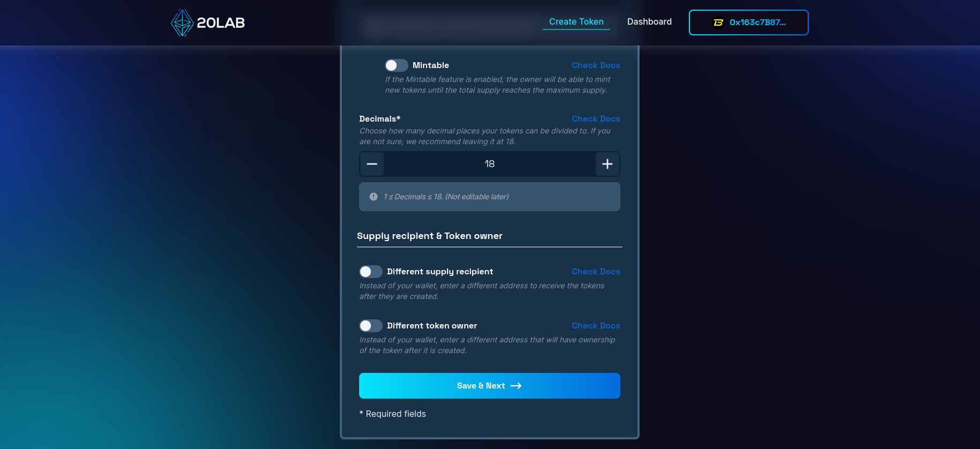Viewport: 980px width, 449px height.
Task: Enable Different supply recipient toggle
Action: coord(371,272)
